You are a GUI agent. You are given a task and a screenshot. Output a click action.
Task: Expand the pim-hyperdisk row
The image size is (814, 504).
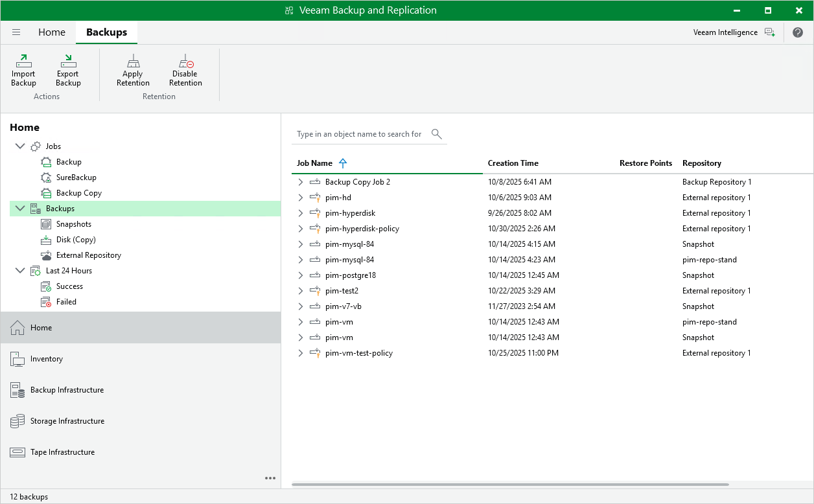click(x=300, y=213)
